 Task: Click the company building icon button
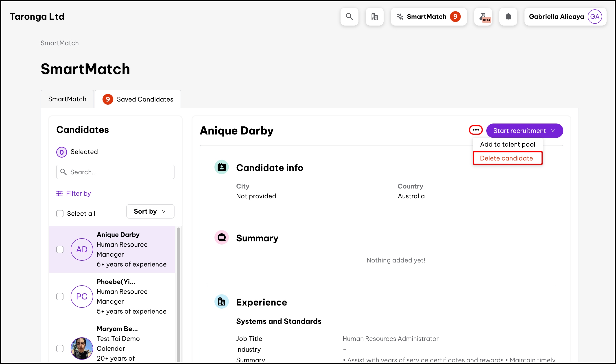pyautogui.click(x=374, y=17)
